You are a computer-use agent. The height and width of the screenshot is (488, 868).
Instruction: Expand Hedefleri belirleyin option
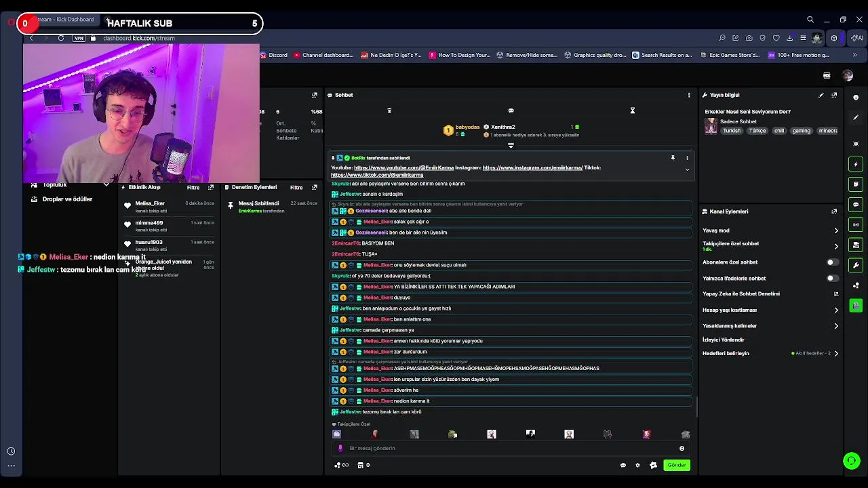click(x=836, y=353)
